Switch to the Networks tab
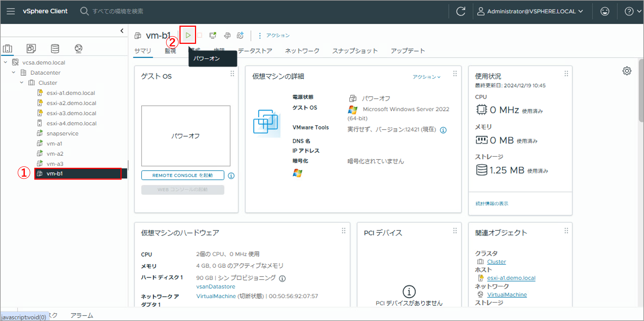The height and width of the screenshot is (321, 644). tap(302, 51)
